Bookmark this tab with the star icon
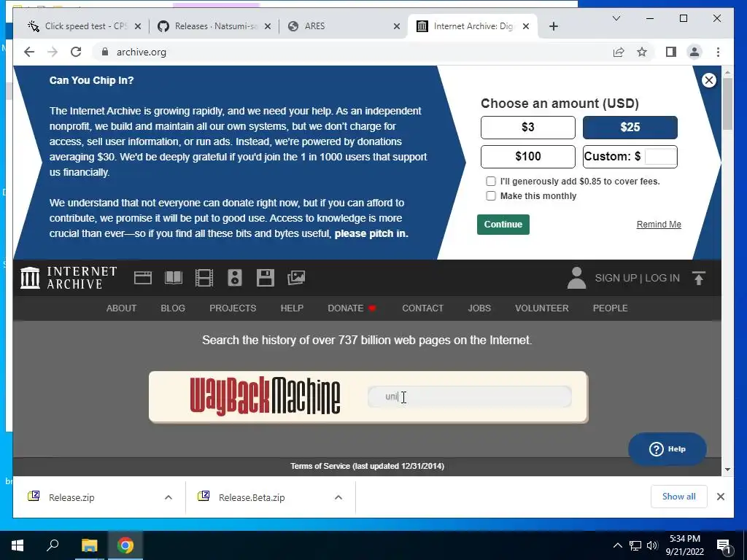Viewport: 747px width, 560px height. pyautogui.click(x=642, y=52)
